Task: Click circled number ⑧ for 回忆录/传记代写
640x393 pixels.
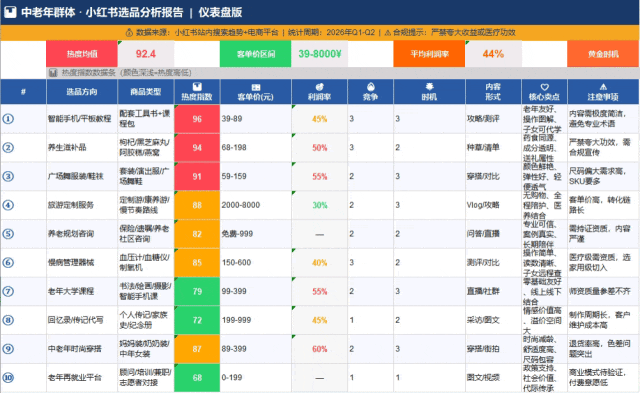Action: [x=8, y=320]
